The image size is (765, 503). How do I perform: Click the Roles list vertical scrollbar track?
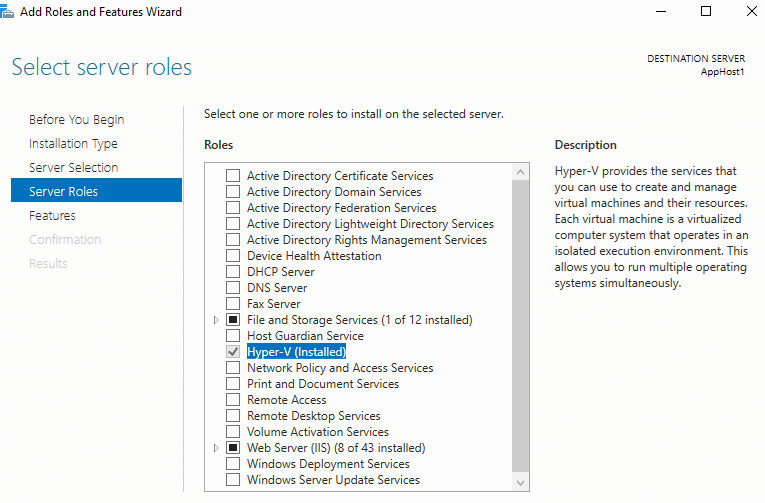click(x=521, y=326)
